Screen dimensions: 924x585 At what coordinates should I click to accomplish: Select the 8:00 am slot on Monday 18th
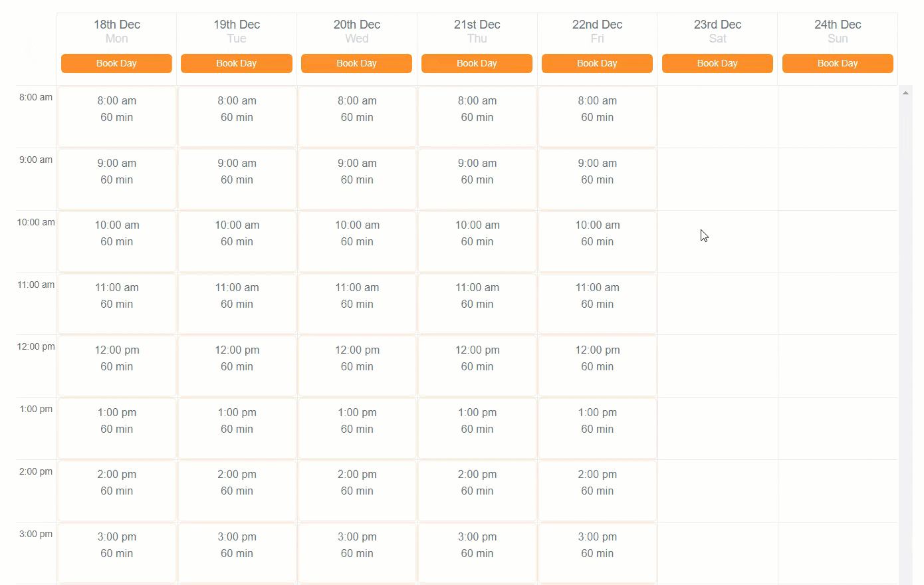pos(117,117)
